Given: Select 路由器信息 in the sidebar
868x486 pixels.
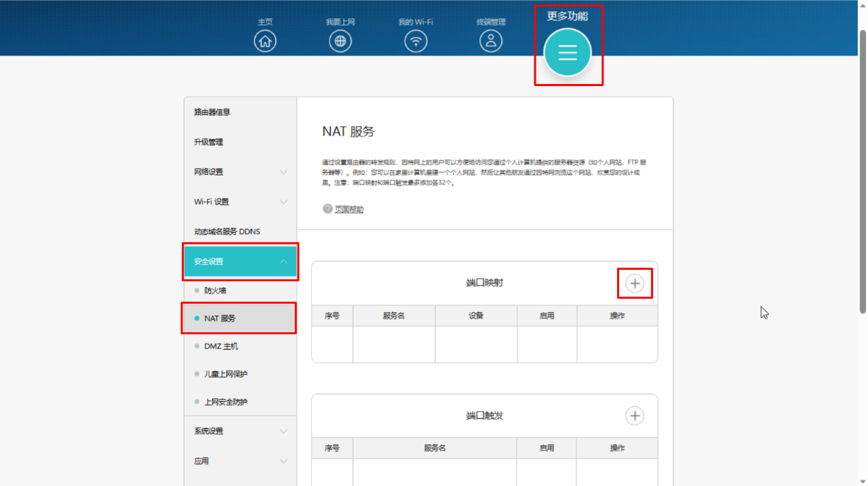Looking at the screenshot, I should click(240, 112).
